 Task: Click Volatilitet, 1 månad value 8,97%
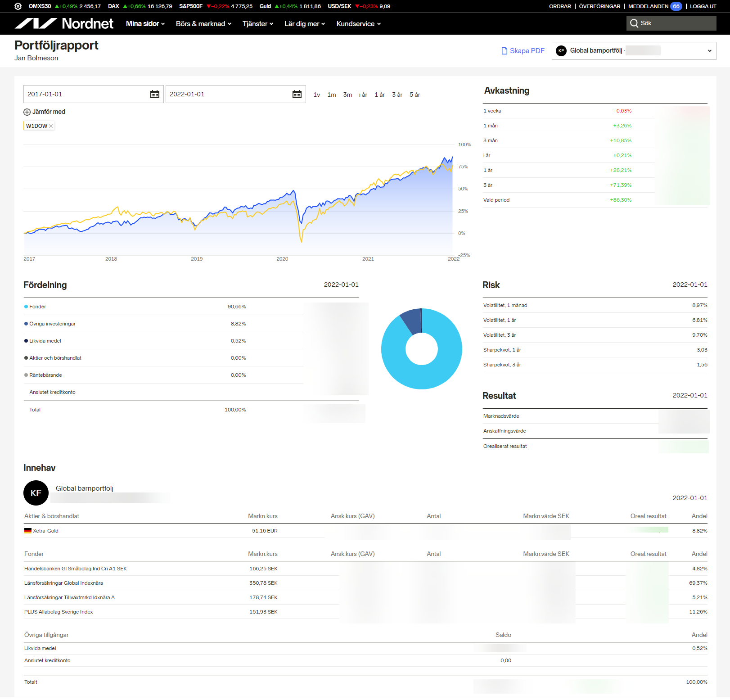[700, 305]
